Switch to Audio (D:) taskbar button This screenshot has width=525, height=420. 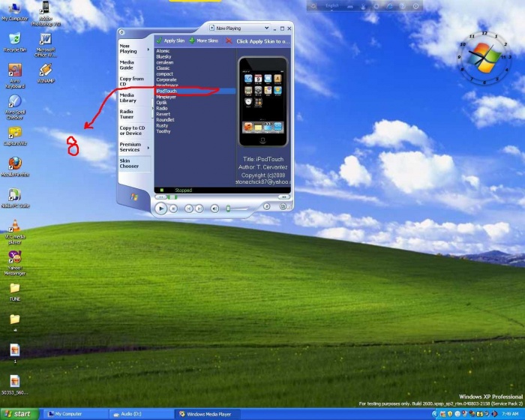[x=141, y=414]
